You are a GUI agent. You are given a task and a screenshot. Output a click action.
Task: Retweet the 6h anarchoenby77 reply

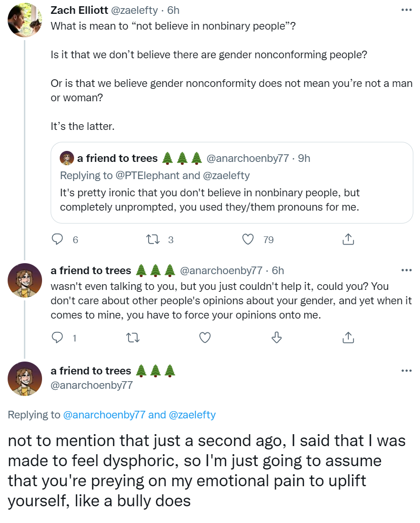[133, 338]
